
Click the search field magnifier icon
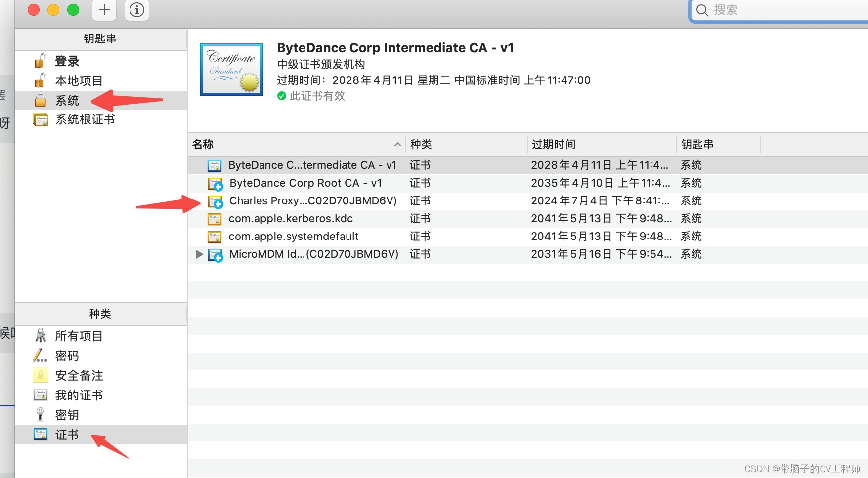[702, 10]
